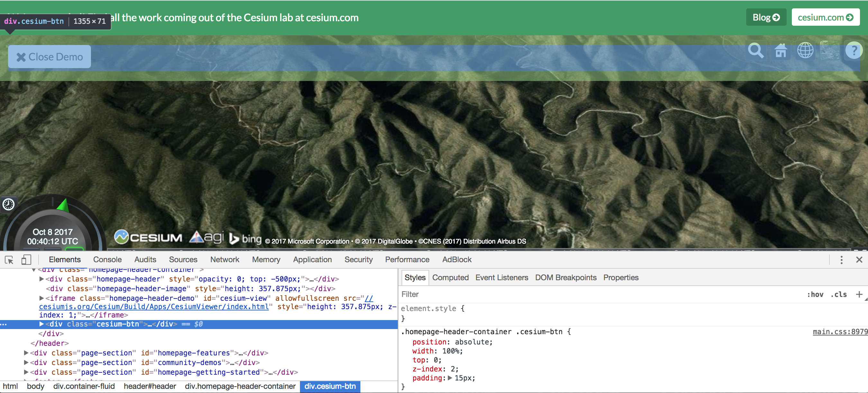868x393 pixels.
Task: Select the inspect element cursor icon
Action: tap(9, 260)
